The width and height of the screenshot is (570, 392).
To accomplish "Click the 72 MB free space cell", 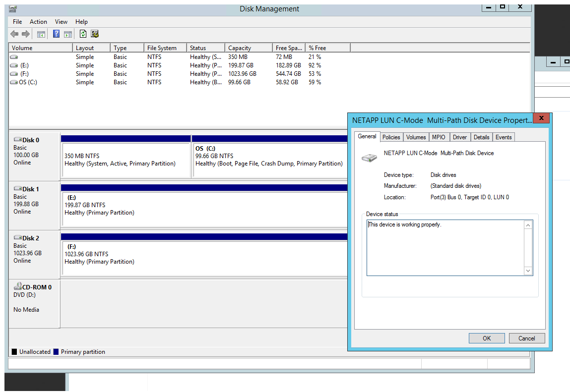I will pos(284,57).
